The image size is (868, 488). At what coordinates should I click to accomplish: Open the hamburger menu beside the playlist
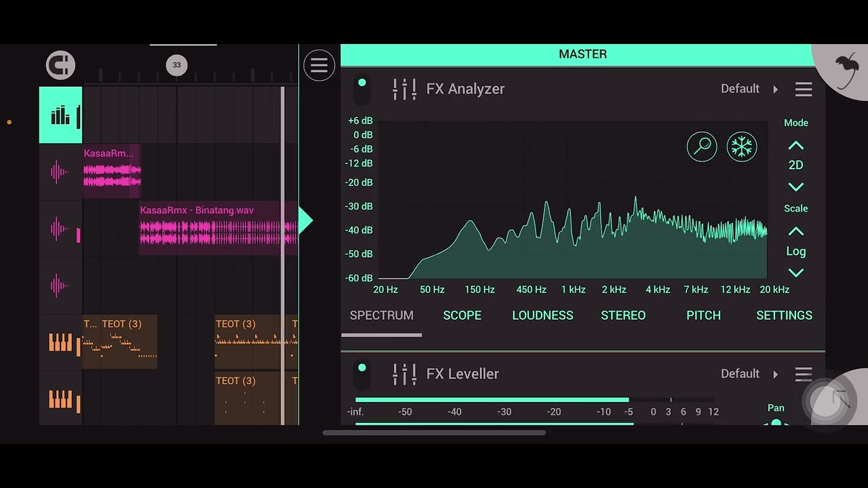(x=319, y=66)
